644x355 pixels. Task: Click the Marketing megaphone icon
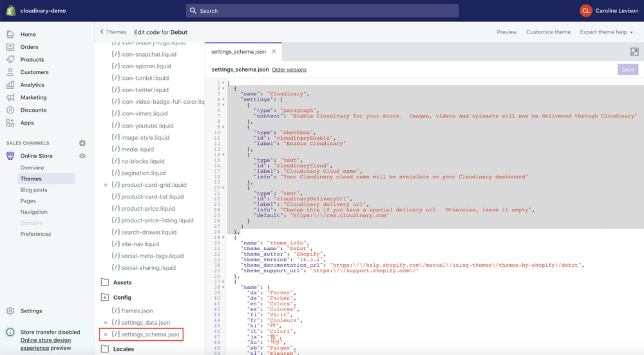click(10, 97)
